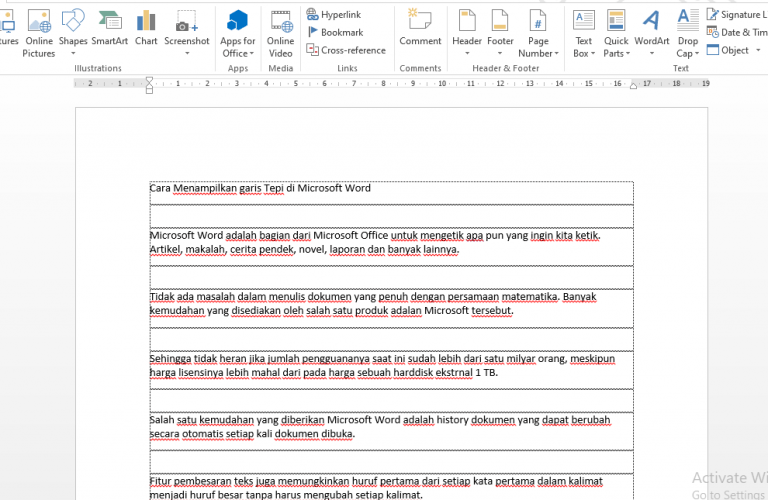Screen dimensions: 768x500
Task: Add a new Comment
Action: click(420, 28)
